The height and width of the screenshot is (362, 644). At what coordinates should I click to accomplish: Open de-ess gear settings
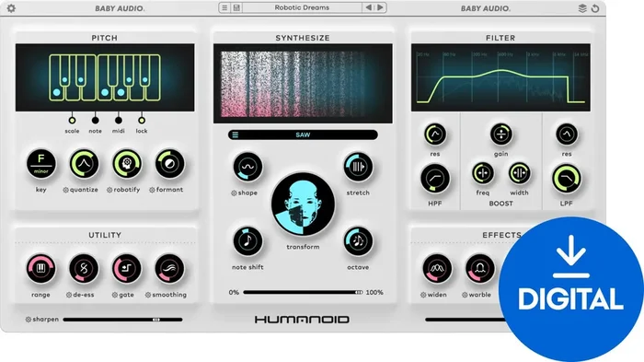pos(69,295)
